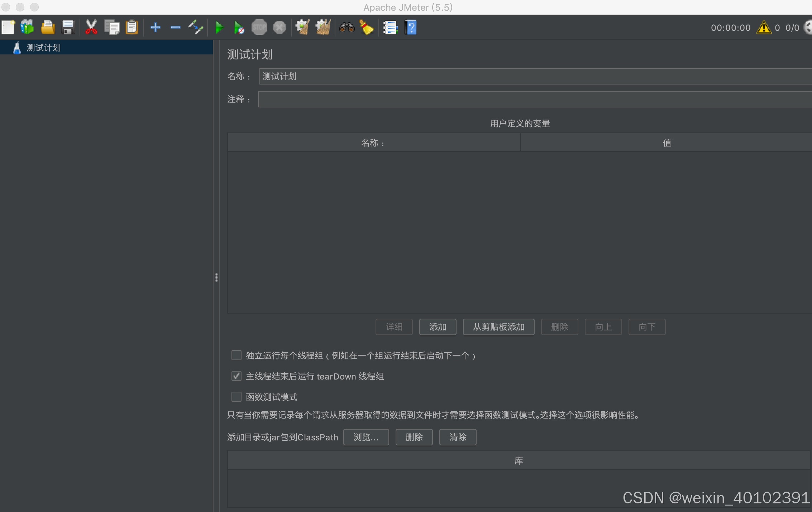Toggle the 函数测试模式 checkbox
This screenshot has width=812, height=512.
pos(237,397)
